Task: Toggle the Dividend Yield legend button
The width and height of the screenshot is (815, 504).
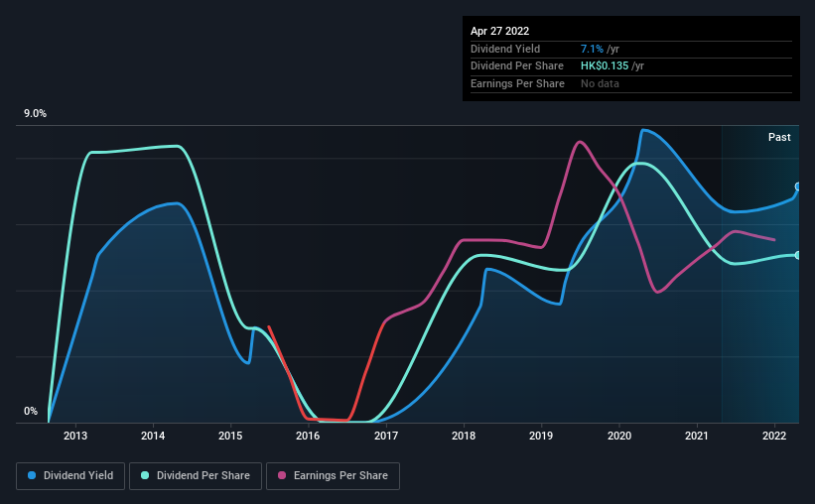Action: point(70,476)
